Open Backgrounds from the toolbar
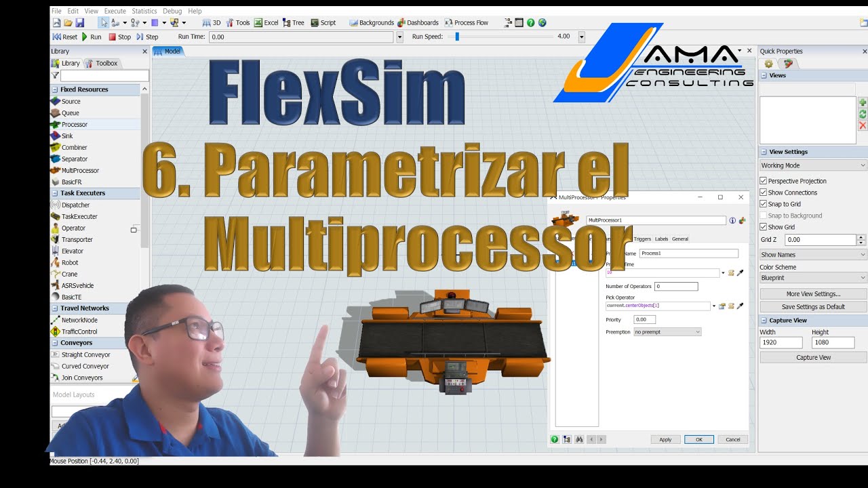This screenshot has height=488, width=868. pos(372,22)
